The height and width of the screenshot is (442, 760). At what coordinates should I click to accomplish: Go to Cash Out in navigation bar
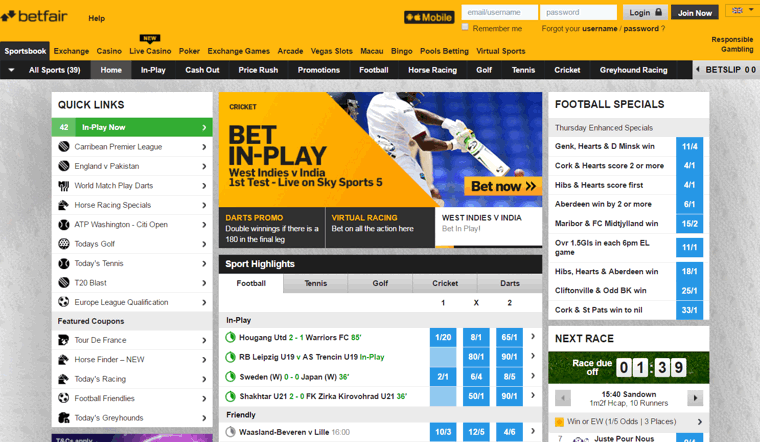pos(202,70)
